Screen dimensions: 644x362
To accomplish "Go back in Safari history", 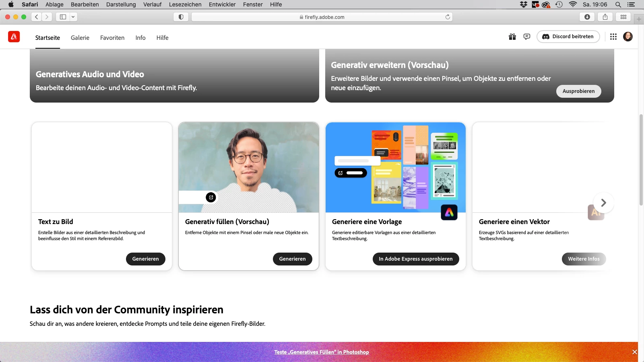I will coord(37,17).
